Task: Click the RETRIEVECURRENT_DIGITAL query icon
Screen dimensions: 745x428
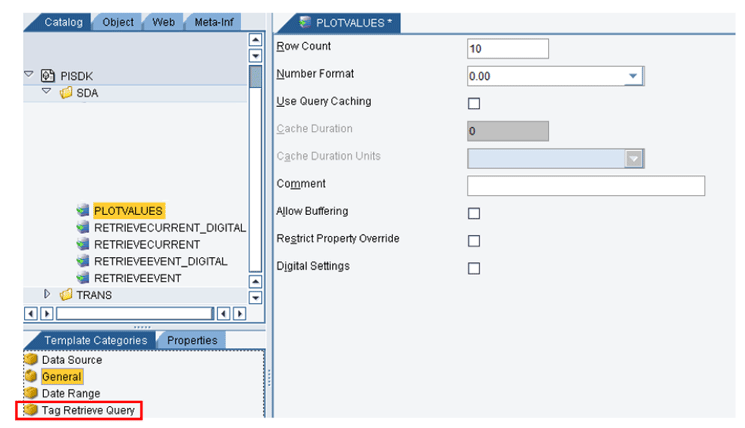Action: 83,228
